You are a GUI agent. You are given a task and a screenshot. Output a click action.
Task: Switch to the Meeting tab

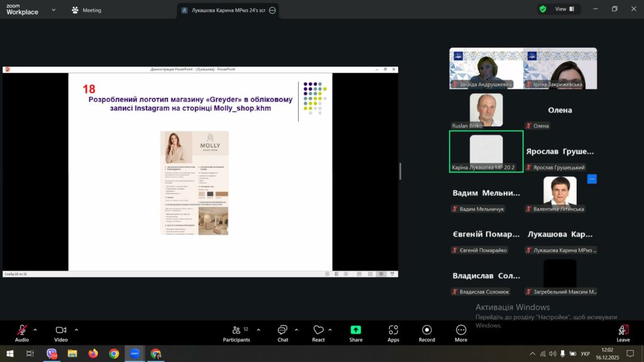(x=86, y=10)
